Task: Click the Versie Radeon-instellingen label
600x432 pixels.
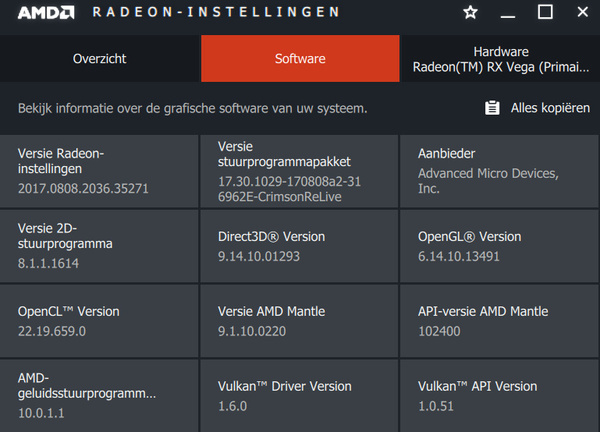Action: (61, 161)
